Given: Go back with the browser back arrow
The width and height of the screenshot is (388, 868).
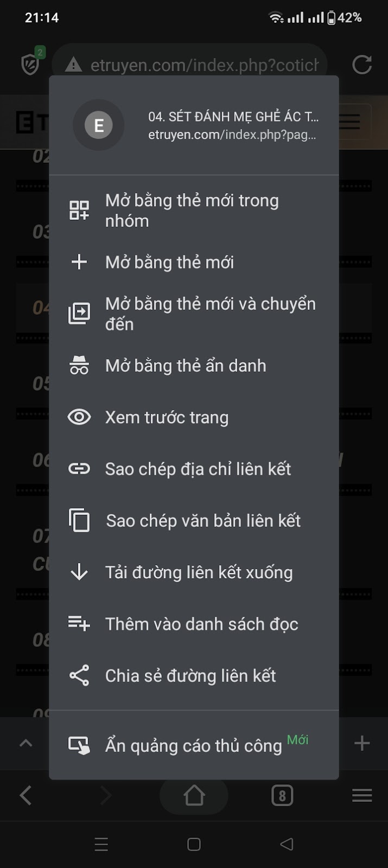Looking at the screenshot, I should (x=26, y=795).
